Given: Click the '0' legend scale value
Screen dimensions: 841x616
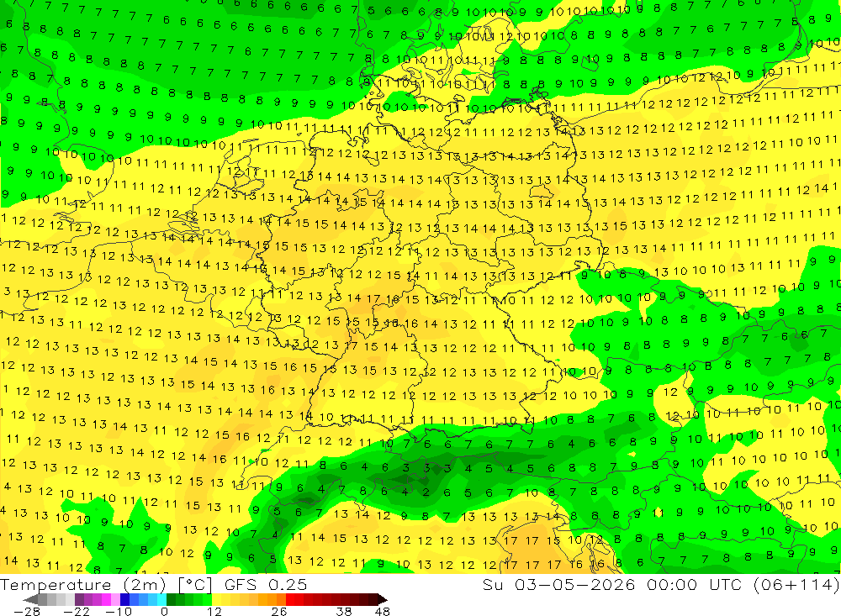Looking at the screenshot, I should (164, 612).
